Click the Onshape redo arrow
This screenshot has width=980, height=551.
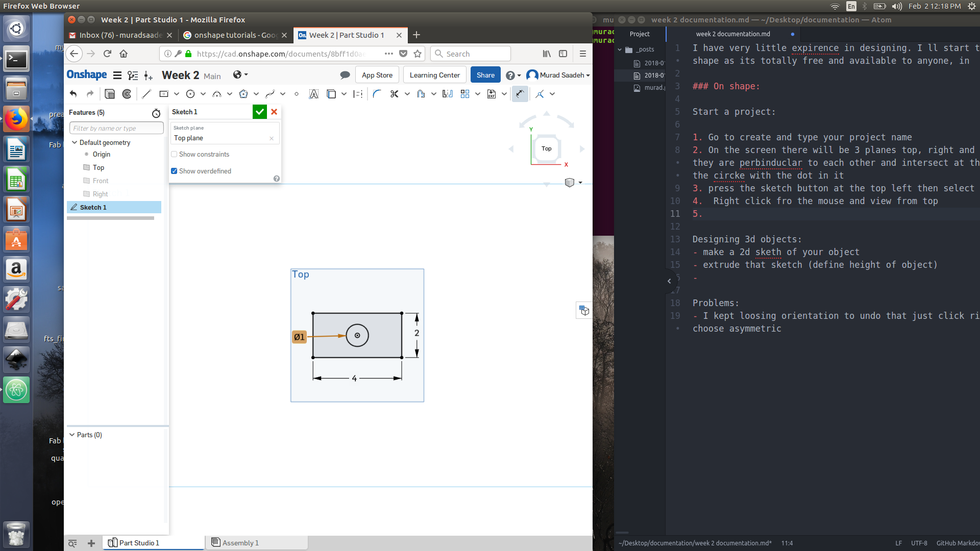pos(90,94)
